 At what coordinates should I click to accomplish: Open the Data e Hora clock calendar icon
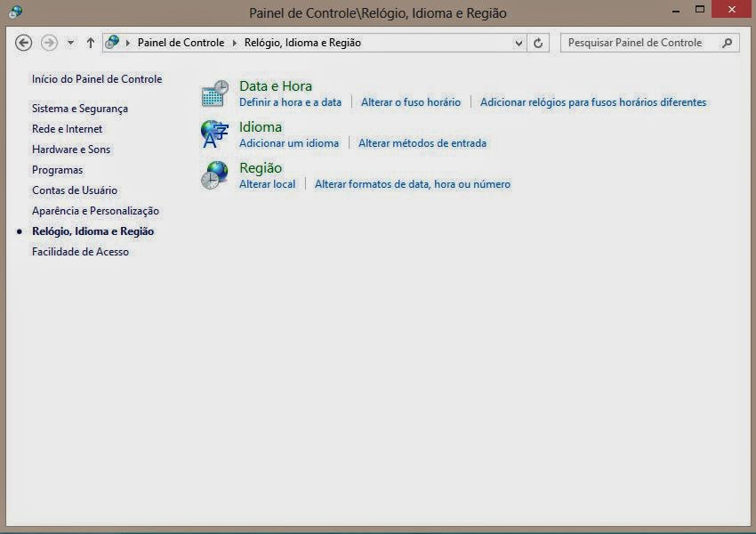[x=214, y=93]
